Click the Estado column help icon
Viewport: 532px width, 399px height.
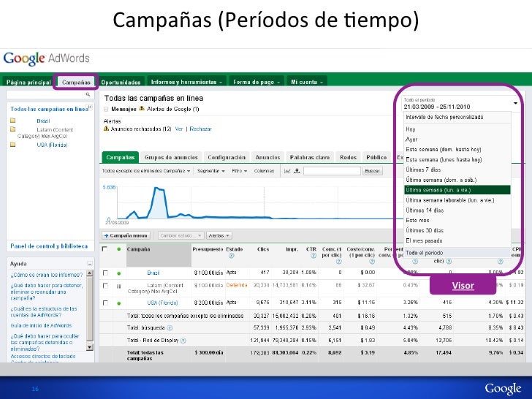pyautogui.click(x=232, y=256)
